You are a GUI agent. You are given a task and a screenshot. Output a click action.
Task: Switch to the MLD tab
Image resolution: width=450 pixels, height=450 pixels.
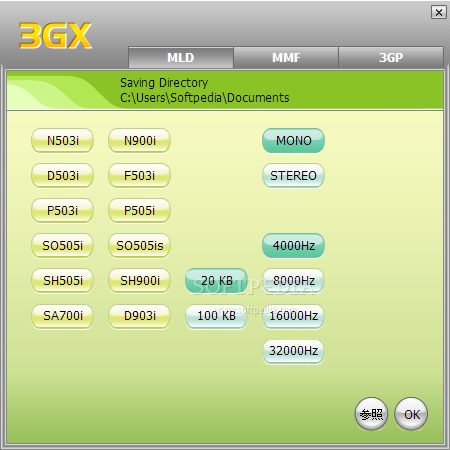click(x=181, y=57)
